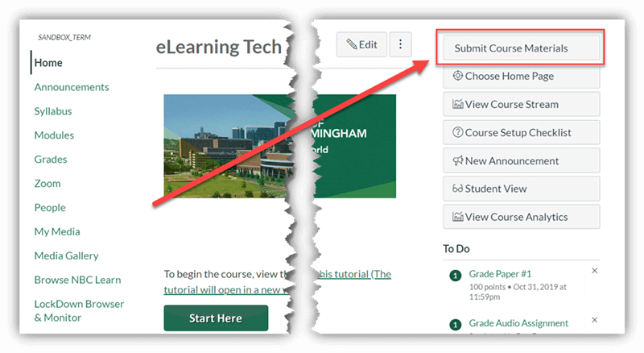Open Zoom from course menu

[x=47, y=184]
